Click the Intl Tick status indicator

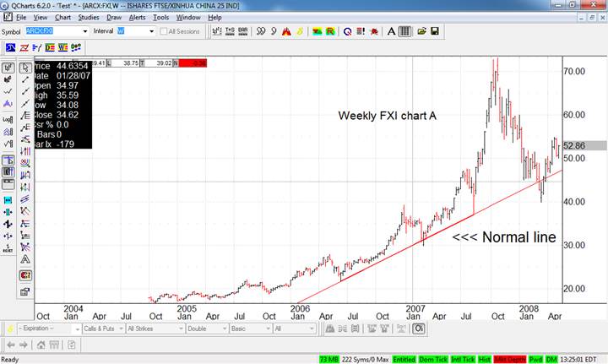coord(463,359)
